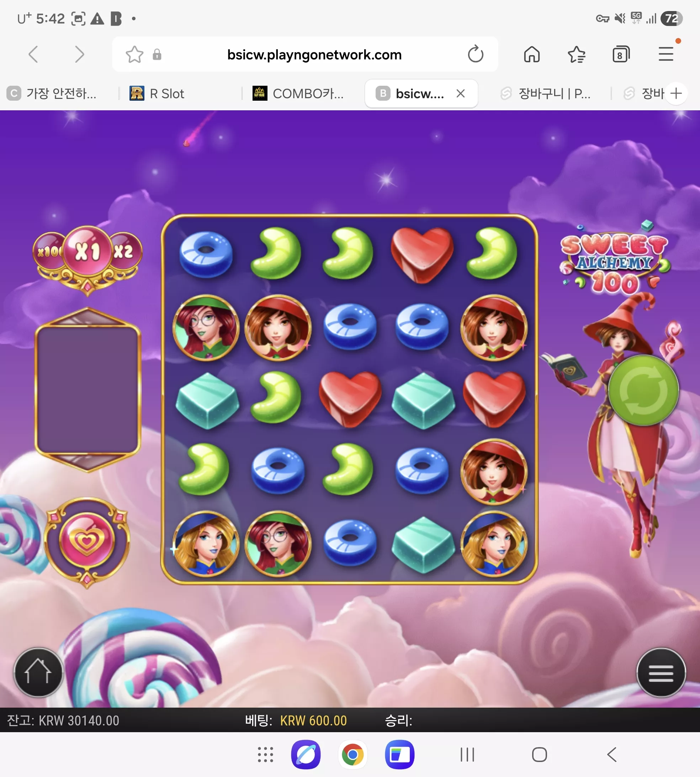Open the Chrome app in the taskbar
Image resolution: width=700 pixels, height=777 pixels.
(353, 754)
